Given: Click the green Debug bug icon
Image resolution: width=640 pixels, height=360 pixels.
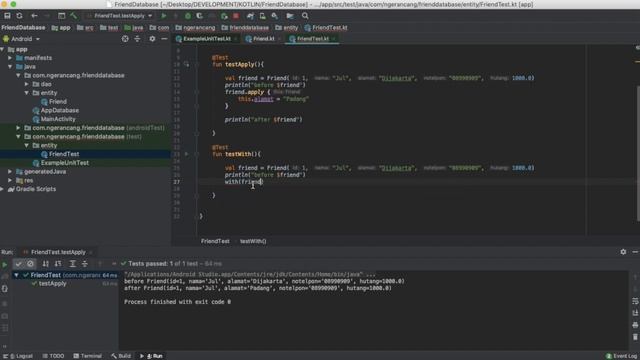Looking at the screenshot, I should 188,16.
